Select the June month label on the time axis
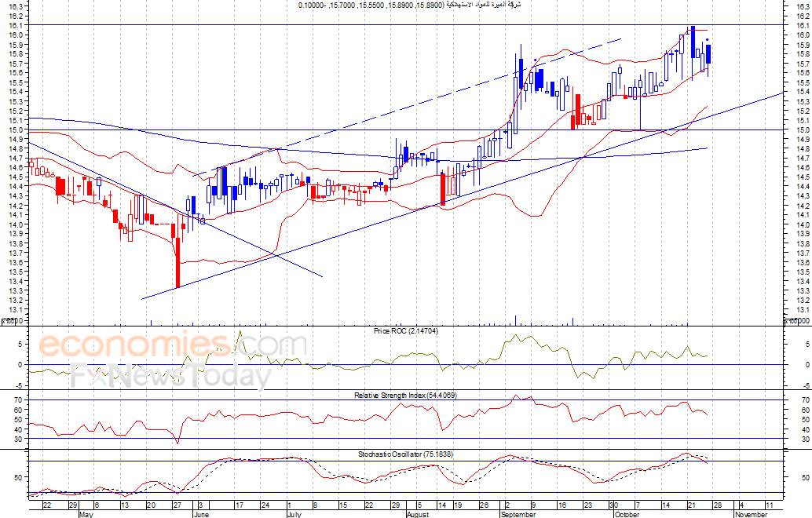 [x=201, y=514]
